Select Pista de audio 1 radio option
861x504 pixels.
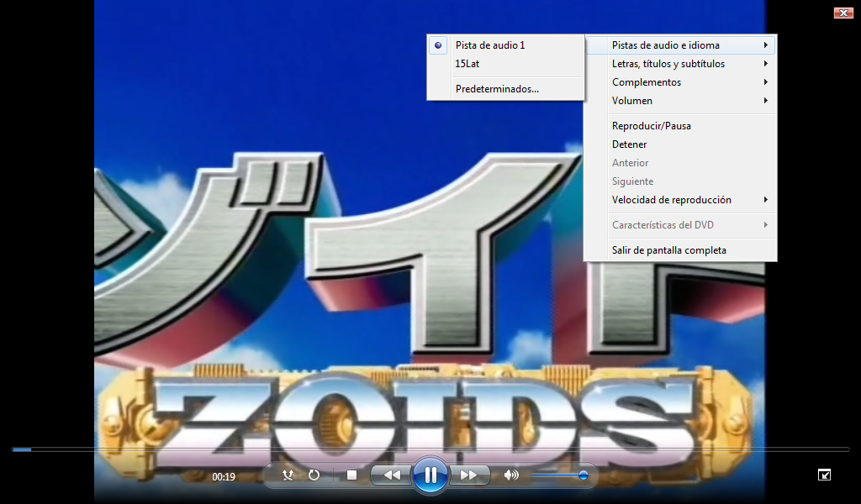coord(505,45)
